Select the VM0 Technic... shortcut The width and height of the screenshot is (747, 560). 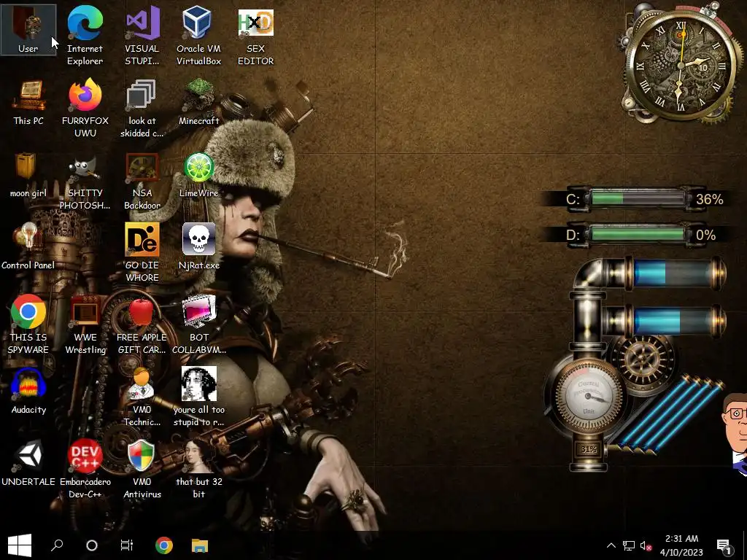click(x=142, y=397)
